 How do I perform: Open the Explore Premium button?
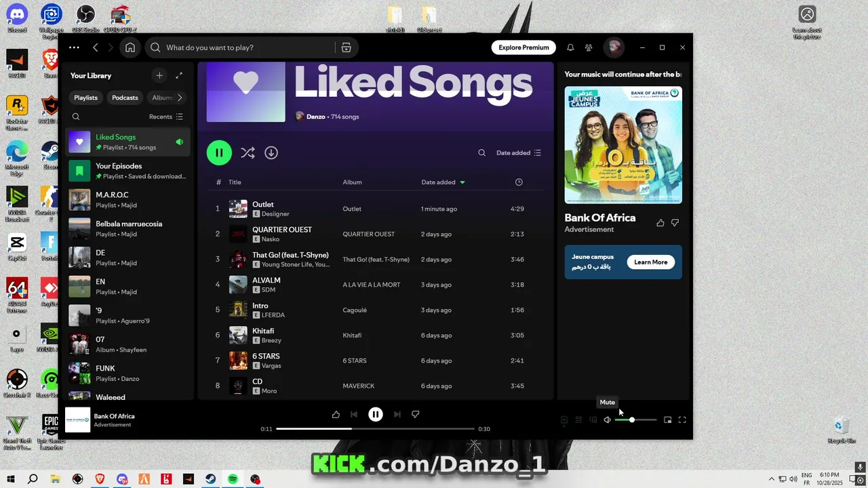(524, 47)
